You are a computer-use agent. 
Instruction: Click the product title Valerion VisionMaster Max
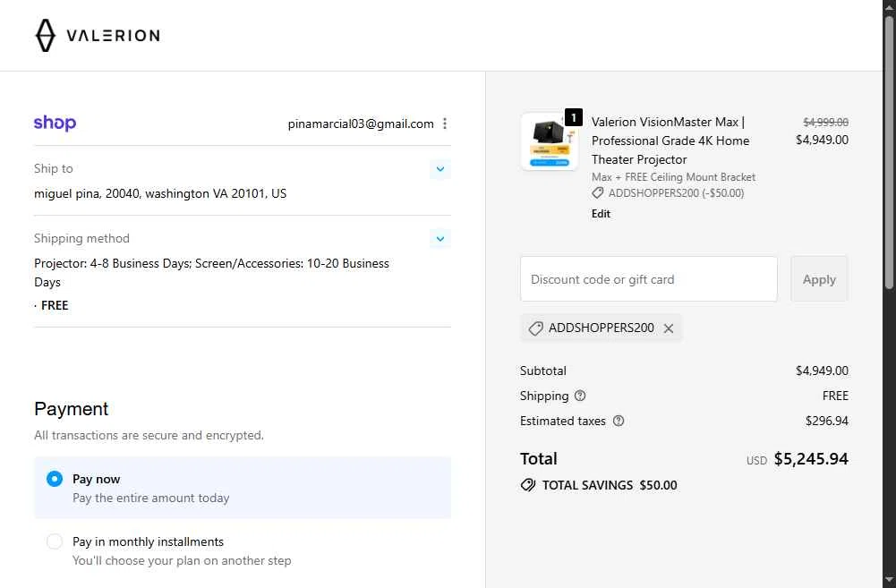click(x=670, y=141)
